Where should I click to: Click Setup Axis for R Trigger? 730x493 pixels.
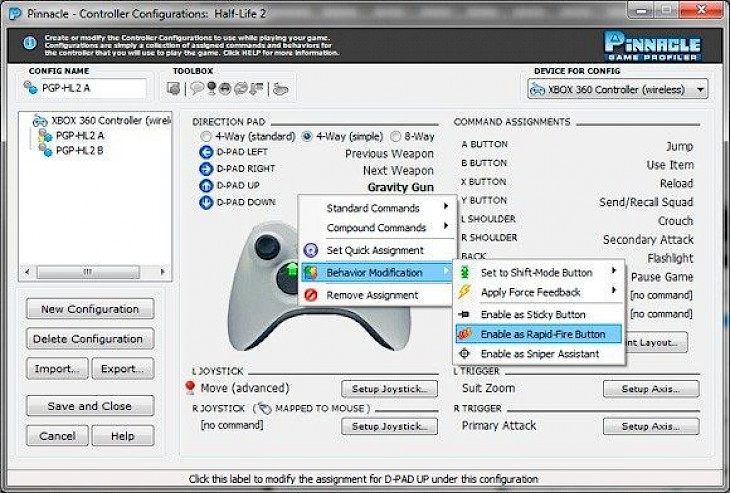point(651,426)
